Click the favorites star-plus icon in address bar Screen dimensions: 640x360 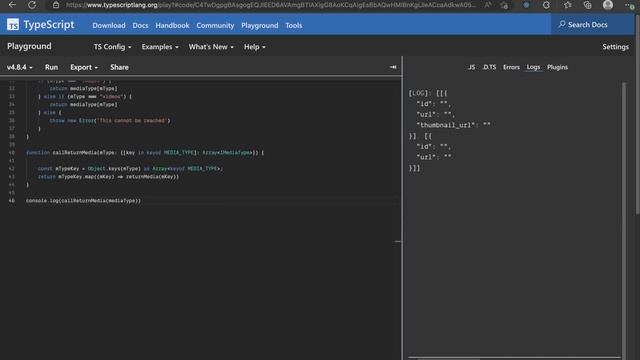point(504,5)
